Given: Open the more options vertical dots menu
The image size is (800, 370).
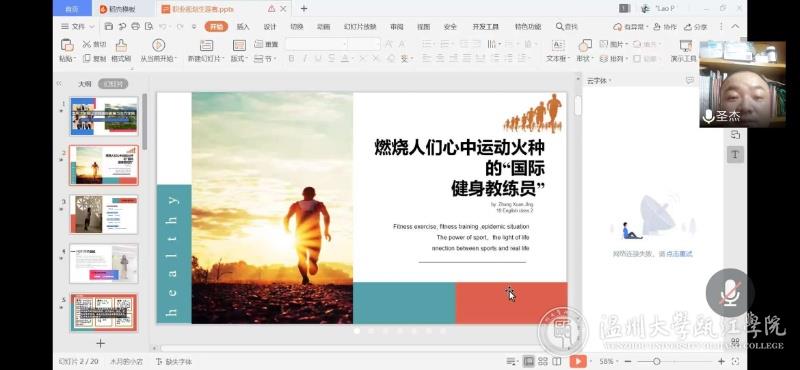Looking at the screenshot, I should point(721,27).
